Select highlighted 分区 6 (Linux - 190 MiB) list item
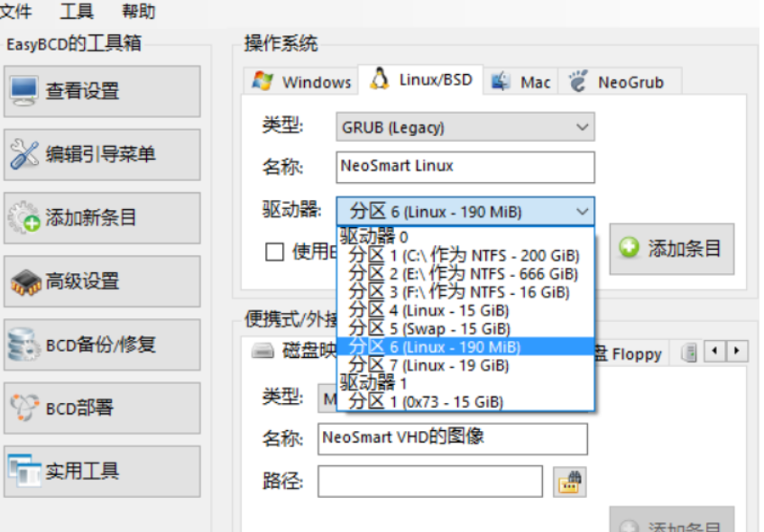764x532 pixels. pyautogui.click(x=465, y=347)
